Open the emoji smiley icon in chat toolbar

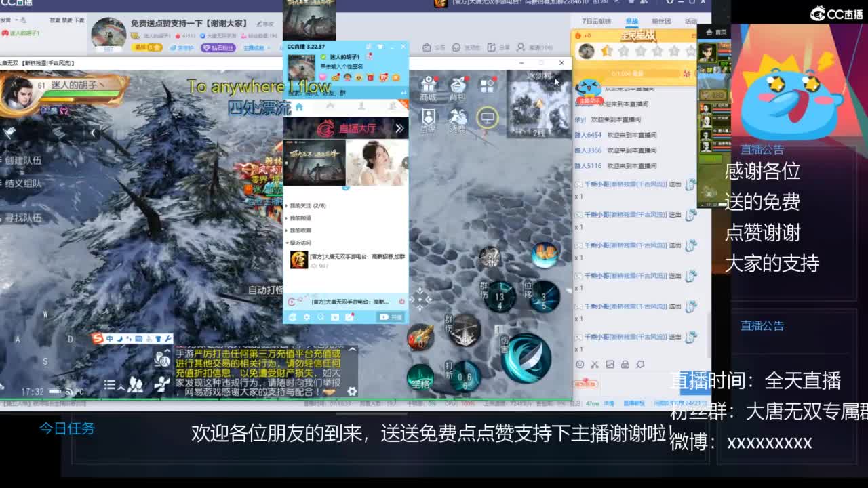(x=580, y=365)
